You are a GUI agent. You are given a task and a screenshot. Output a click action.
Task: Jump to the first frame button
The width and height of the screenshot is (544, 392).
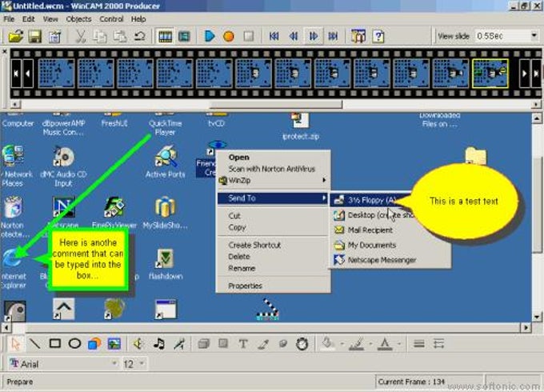click(274, 36)
